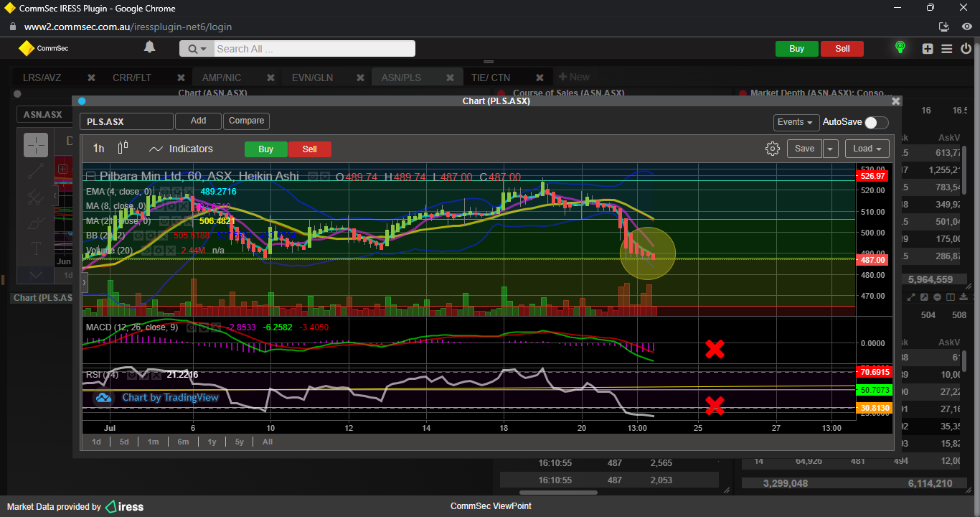This screenshot has width=980, height=517.
Task: Select text tool in ASN chart
Action: [36, 249]
